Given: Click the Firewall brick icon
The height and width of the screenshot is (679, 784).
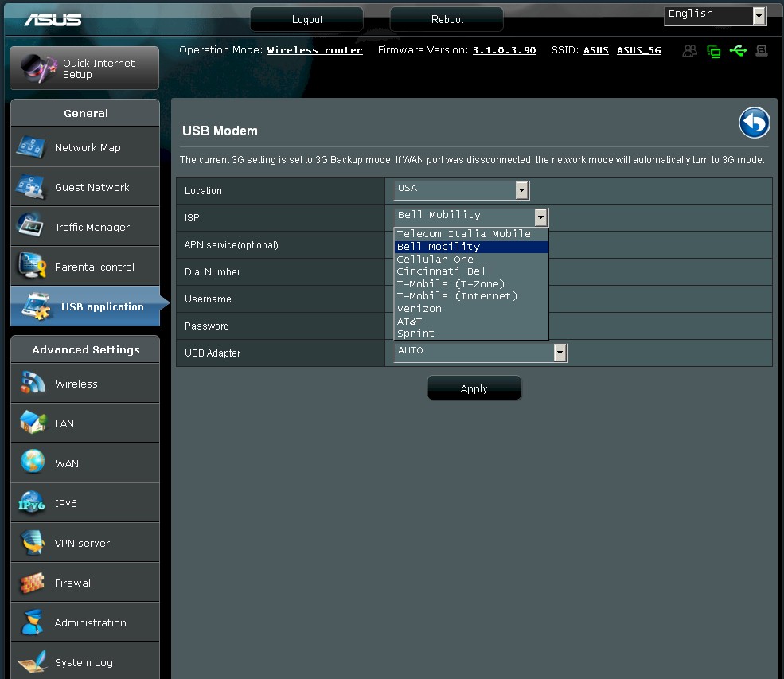Looking at the screenshot, I should [x=33, y=583].
